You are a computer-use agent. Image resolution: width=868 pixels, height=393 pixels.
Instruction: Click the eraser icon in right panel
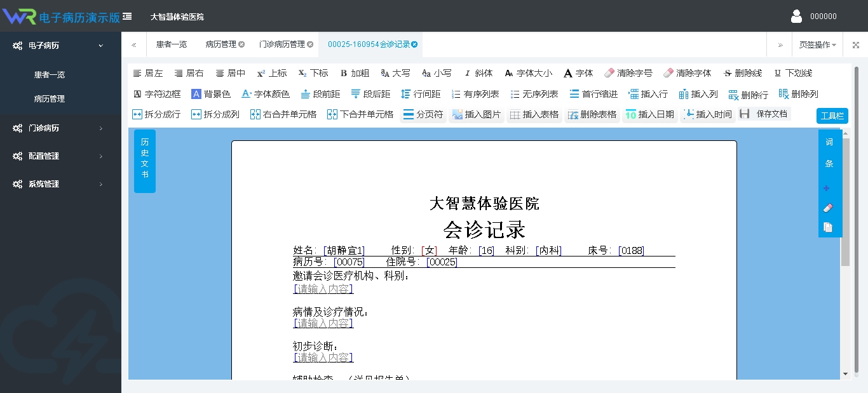[827, 208]
